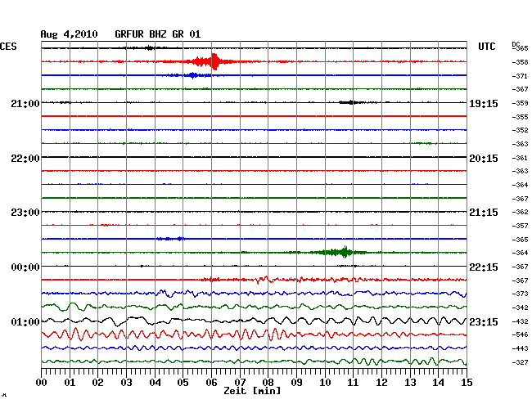
Task: Click the blue seismic burst below the red event
Action: coord(192,75)
